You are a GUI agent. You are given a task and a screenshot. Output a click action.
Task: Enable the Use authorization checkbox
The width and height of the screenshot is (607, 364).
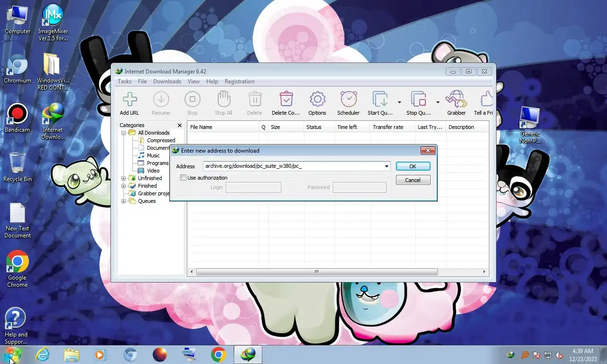(x=183, y=178)
